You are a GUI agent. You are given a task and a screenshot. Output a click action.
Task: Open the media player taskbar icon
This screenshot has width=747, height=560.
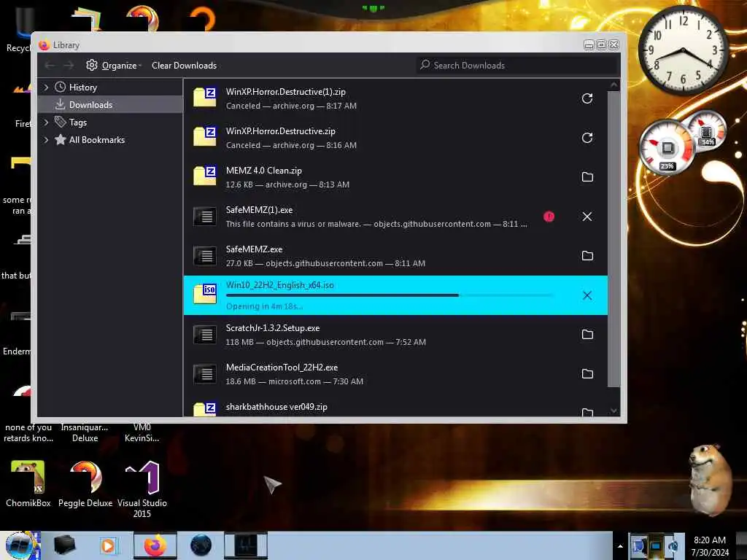pyautogui.click(x=108, y=545)
